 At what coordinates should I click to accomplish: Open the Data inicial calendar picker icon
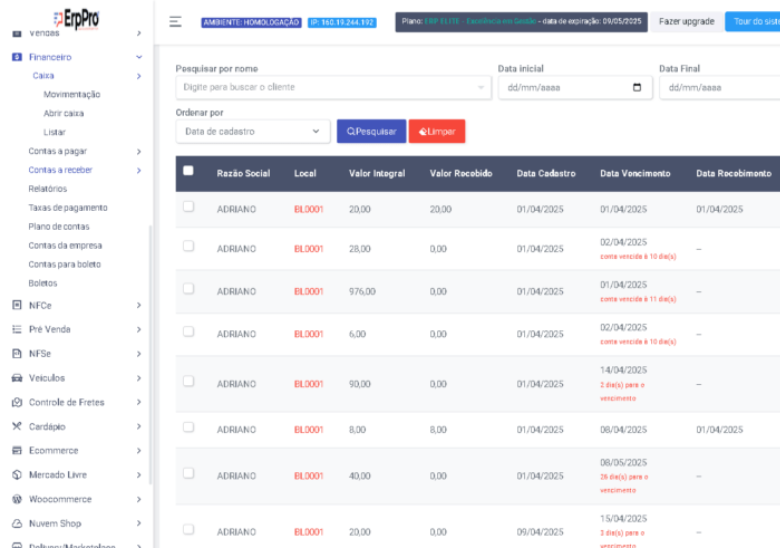637,88
